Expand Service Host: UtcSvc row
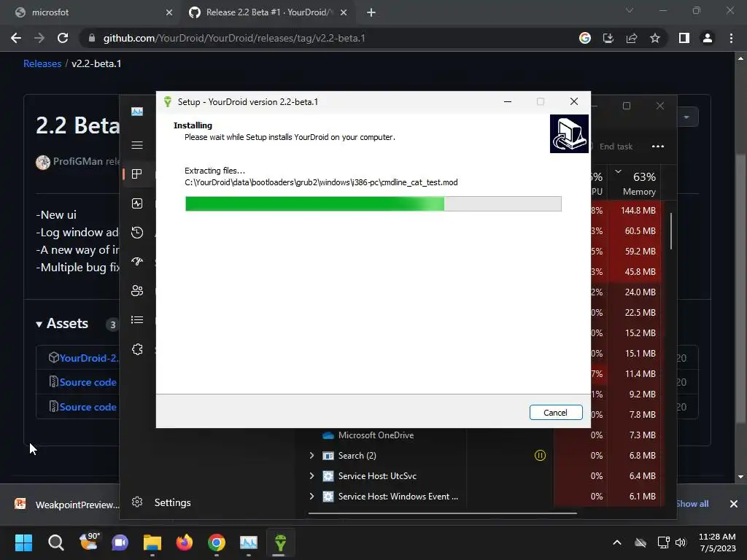The image size is (747, 560). 312,476
